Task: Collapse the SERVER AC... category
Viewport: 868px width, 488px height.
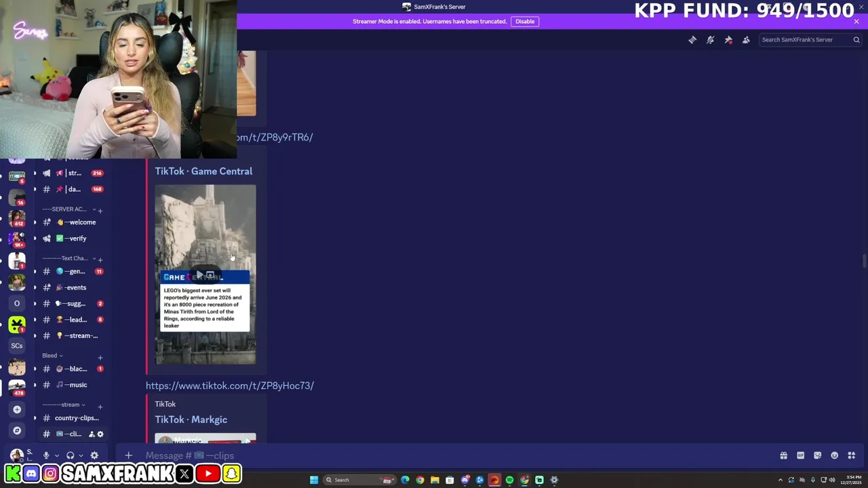Action: [x=68, y=209]
